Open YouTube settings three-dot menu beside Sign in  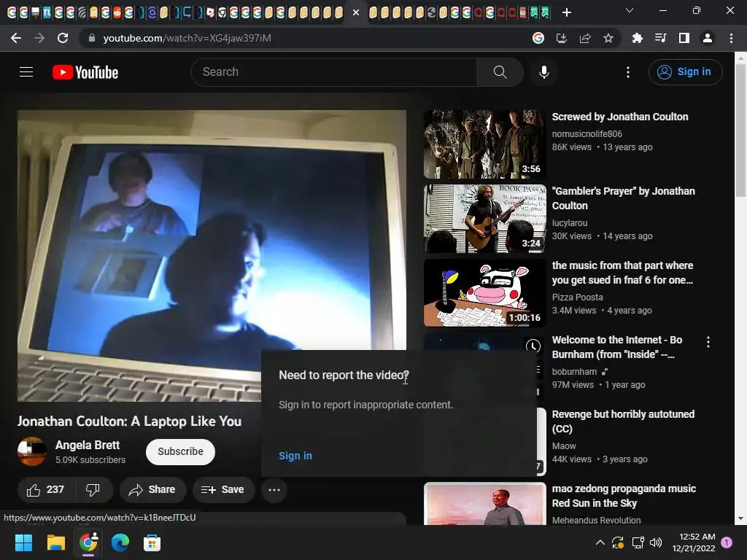[628, 72]
